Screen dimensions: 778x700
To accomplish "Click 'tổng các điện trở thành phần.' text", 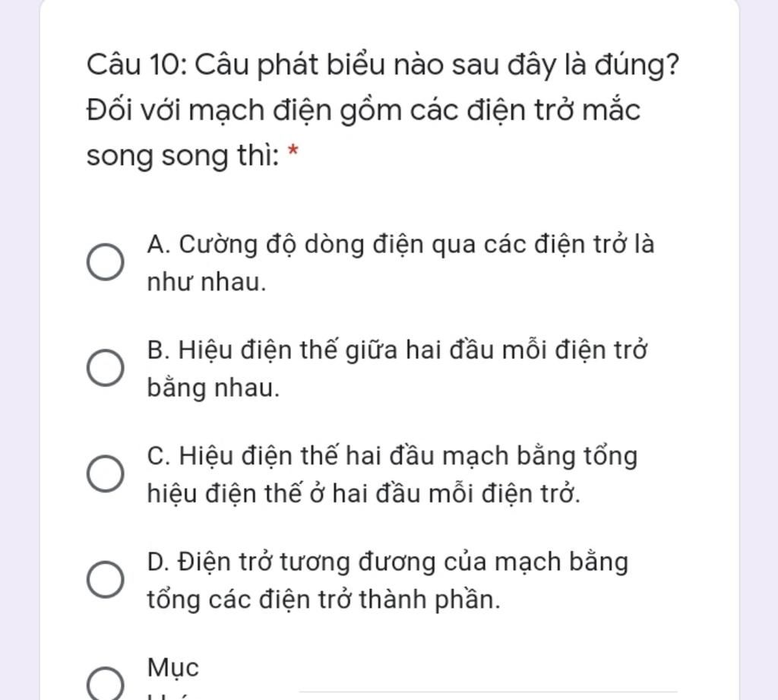I will click(x=324, y=600).
